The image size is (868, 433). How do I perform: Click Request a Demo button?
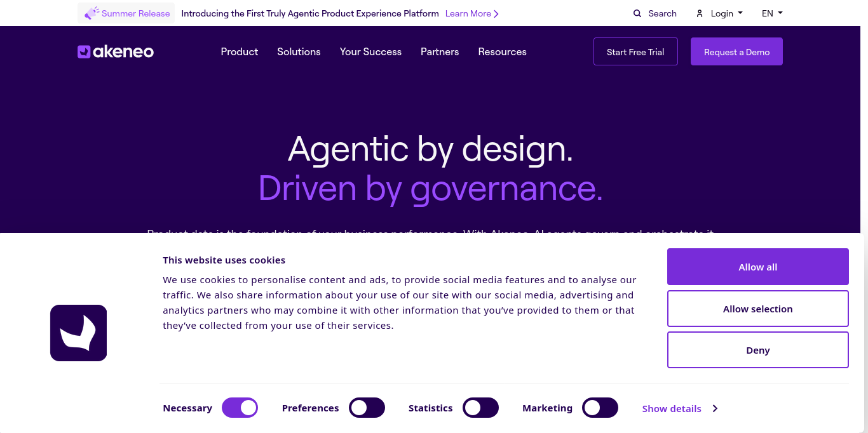tap(736, 51)
